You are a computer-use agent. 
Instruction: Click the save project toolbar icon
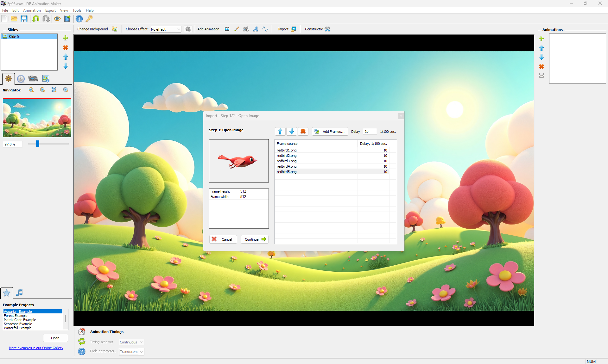(24, 19)
